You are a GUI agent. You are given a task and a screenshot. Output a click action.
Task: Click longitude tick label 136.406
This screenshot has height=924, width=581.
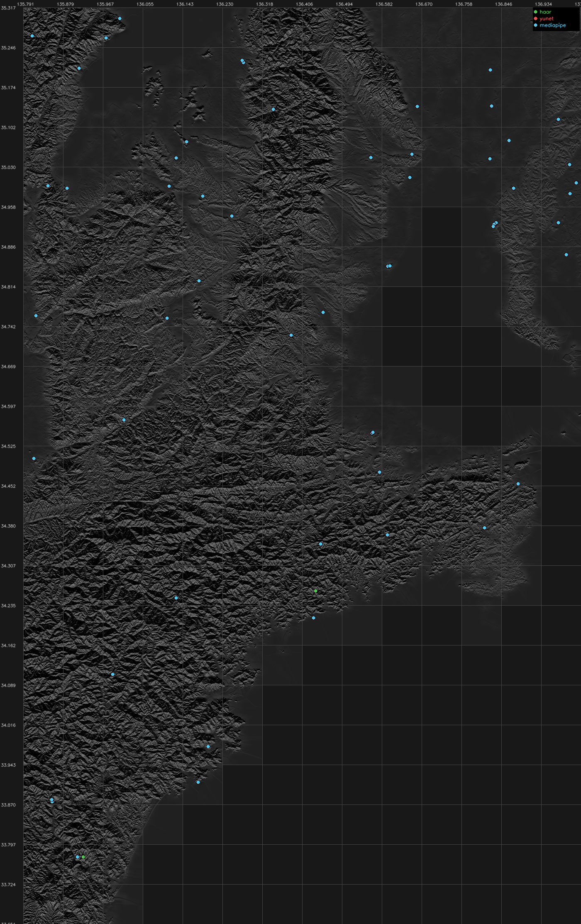pos(304,4)
